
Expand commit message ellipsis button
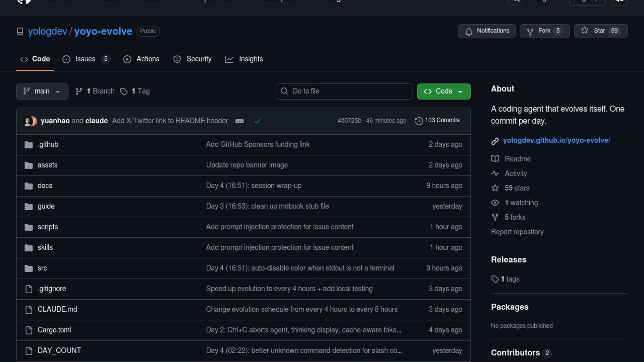coord(239,121)
